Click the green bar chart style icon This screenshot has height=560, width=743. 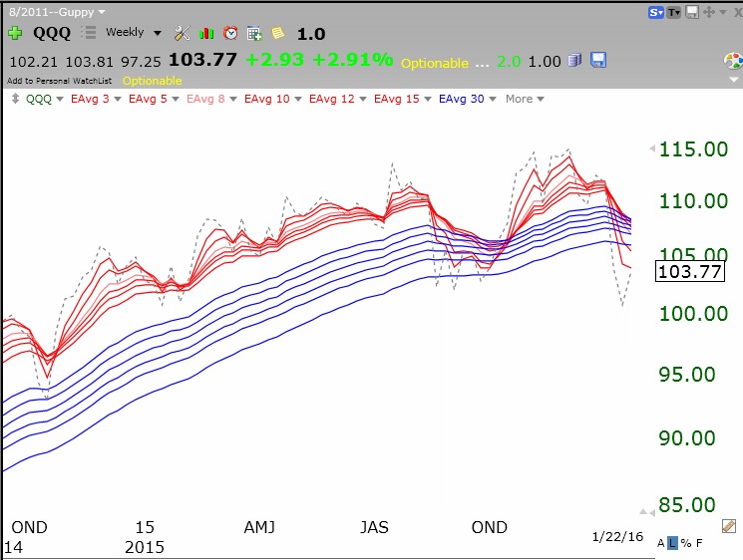click(x=206, y=33)
